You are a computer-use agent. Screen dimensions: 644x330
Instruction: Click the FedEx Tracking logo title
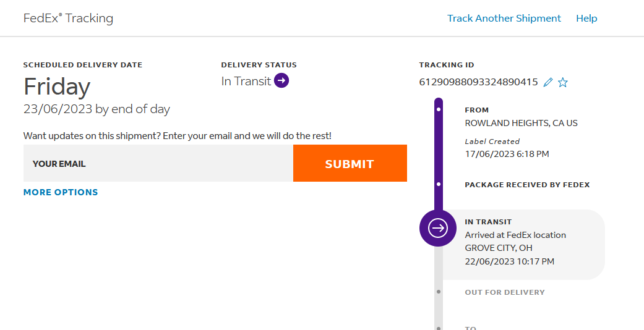coord(68,19)
